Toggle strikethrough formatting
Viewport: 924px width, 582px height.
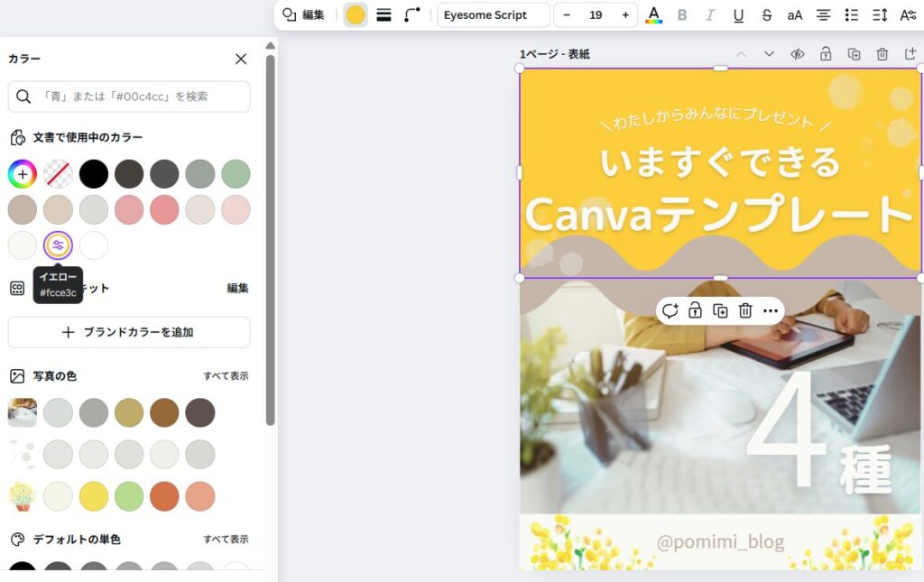(767, 14)
